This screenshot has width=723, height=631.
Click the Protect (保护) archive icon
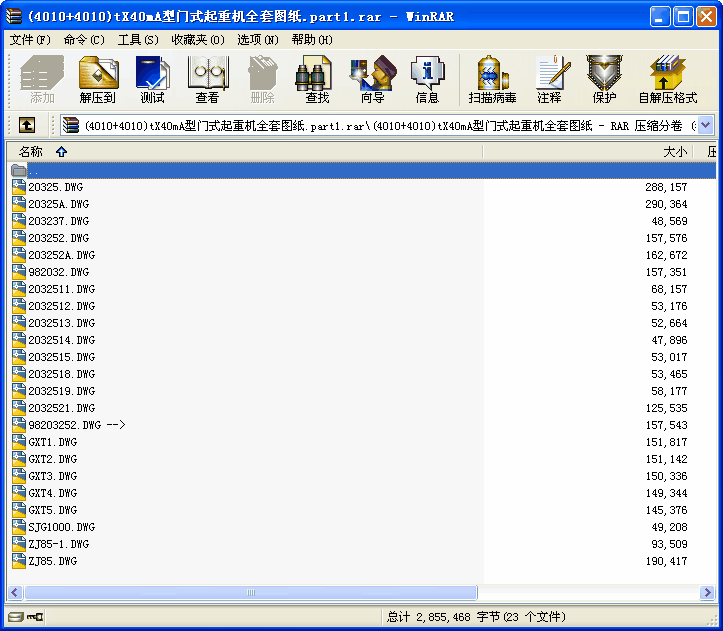pos(604,79)
